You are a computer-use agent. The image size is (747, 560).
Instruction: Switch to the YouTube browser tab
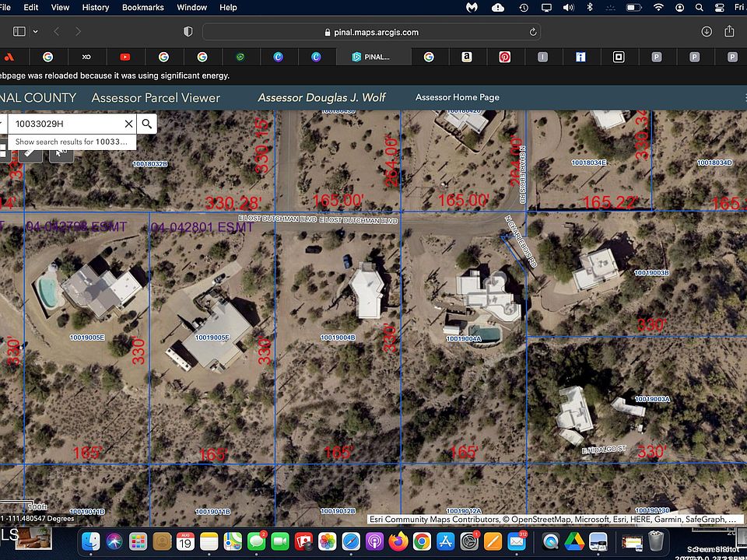124,57
